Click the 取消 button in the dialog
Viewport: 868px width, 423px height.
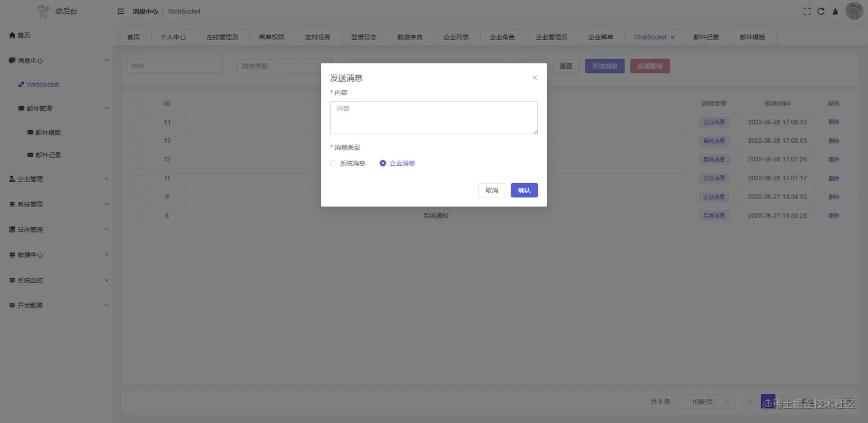491,189
